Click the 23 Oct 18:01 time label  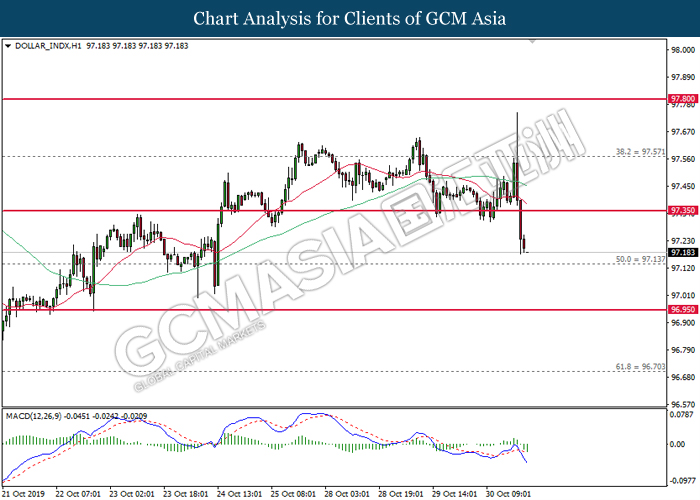[186, 494]
